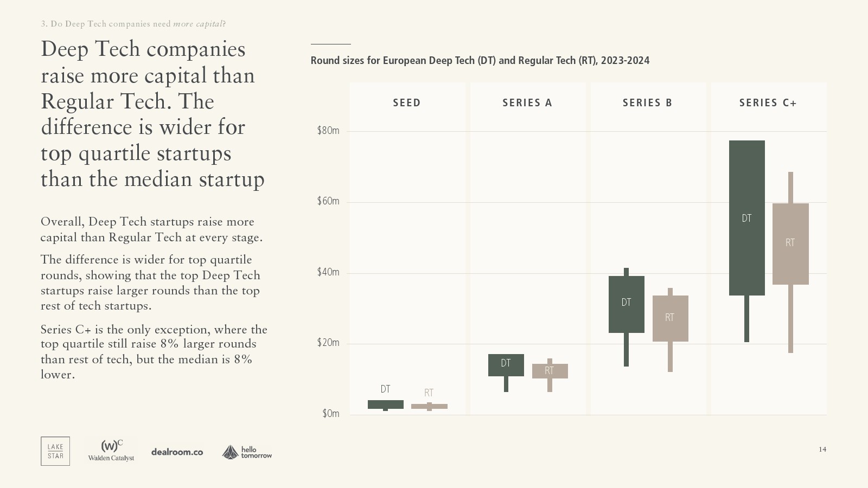Click the hello tomorrow logo
Viewport: 868px width, 488px height.
pyautogui.click(x=247, y=452)
